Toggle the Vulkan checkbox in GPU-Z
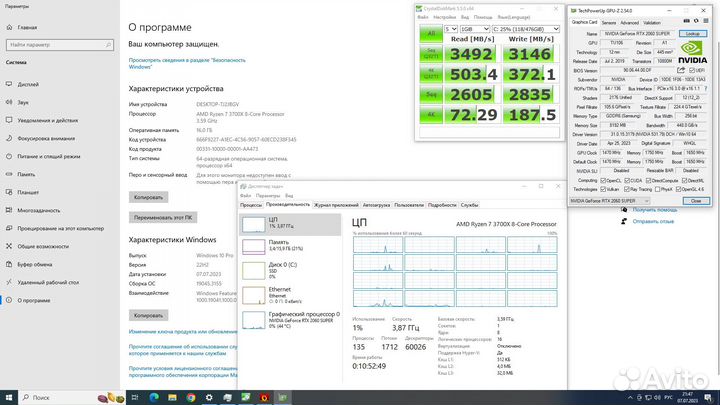 pos(603,189)
